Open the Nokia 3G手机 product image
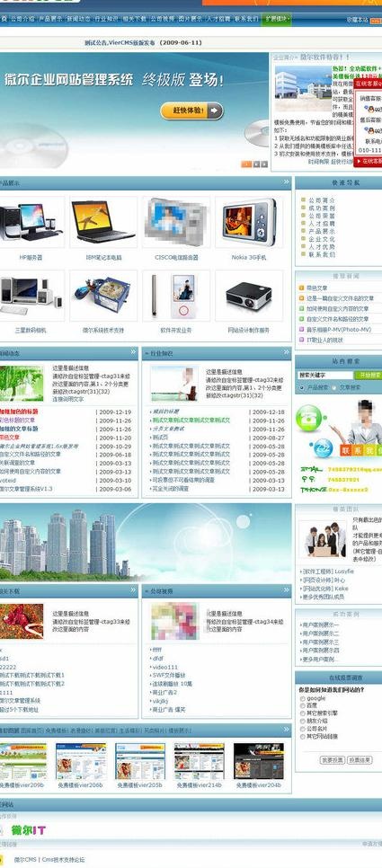 click(x=249, y=223)
